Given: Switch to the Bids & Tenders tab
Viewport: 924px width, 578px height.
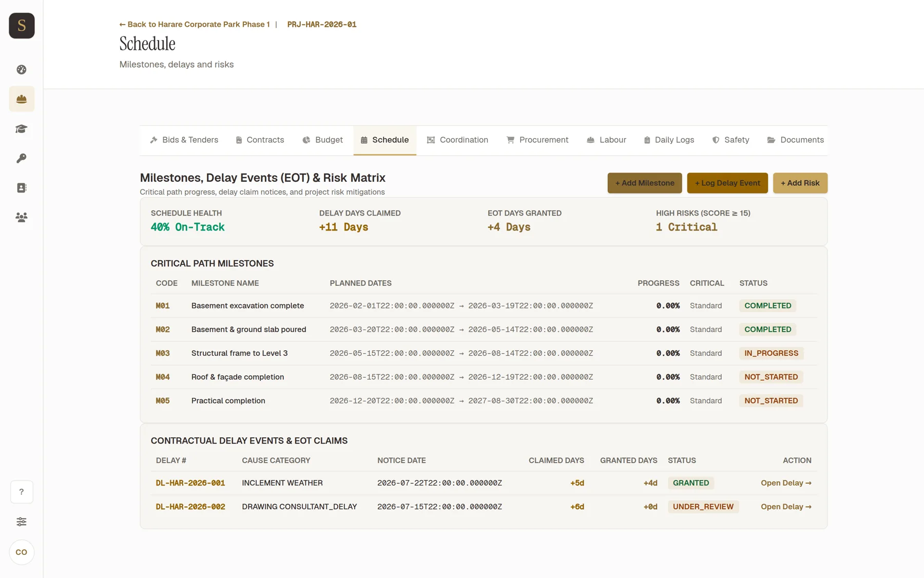Looking at the screenshot, I should (184, 140).
